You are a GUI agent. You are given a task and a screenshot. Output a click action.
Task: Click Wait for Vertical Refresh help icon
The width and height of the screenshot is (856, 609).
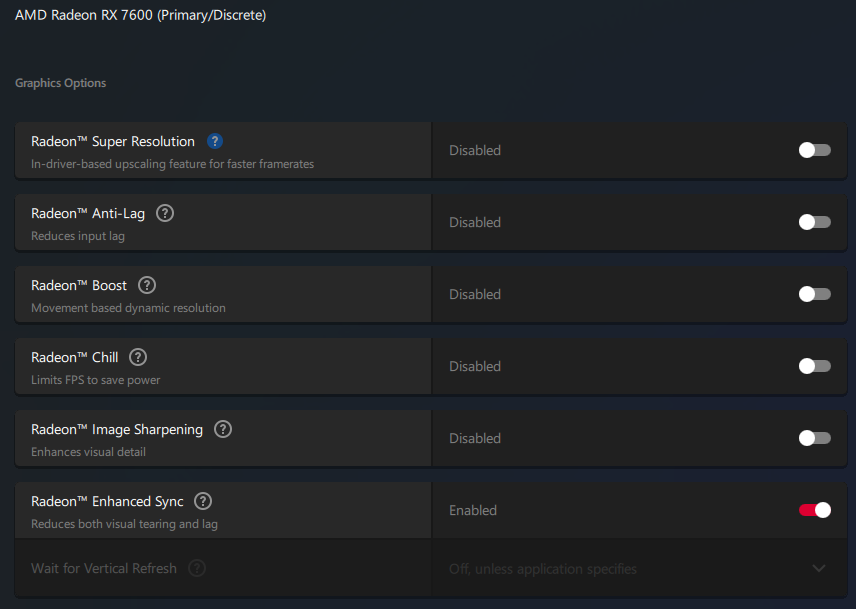click(x=197, y=569)
